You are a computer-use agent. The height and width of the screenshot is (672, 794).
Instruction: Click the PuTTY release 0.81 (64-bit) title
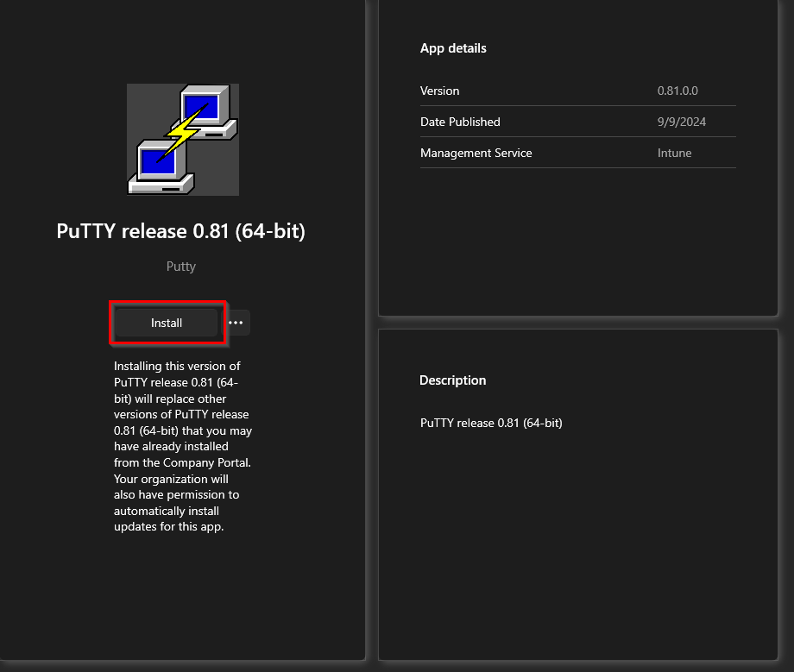pyautogui.click(x=180, y=231)
